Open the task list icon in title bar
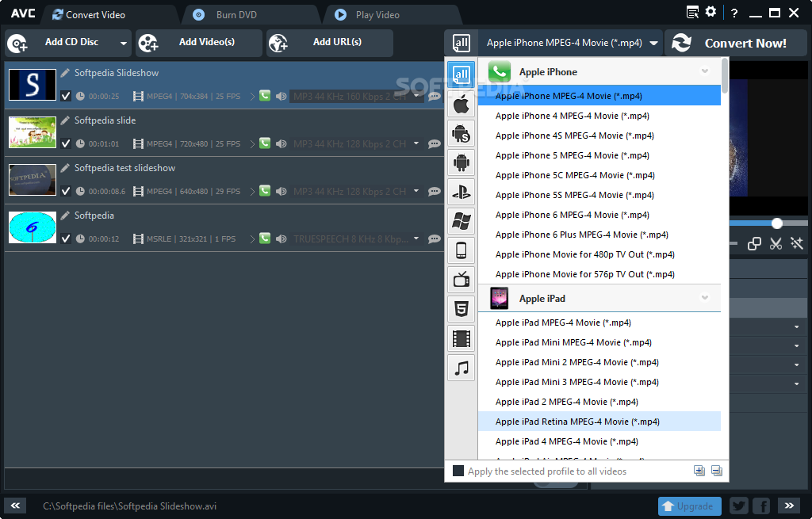Image resolution: width=812 pixels, height=519 pixels. coord(692,12)
